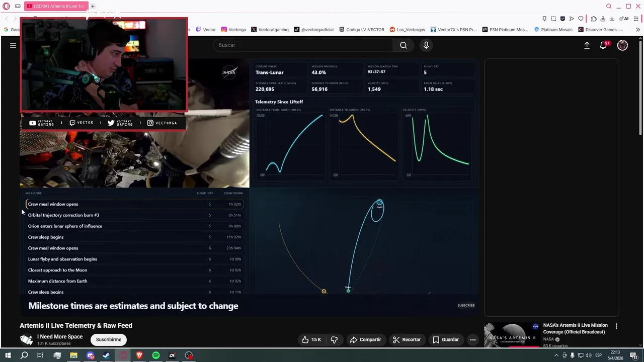Open Opera profile account icon in toolbar
The image size is (644, 362).
(x=603, y=19)
